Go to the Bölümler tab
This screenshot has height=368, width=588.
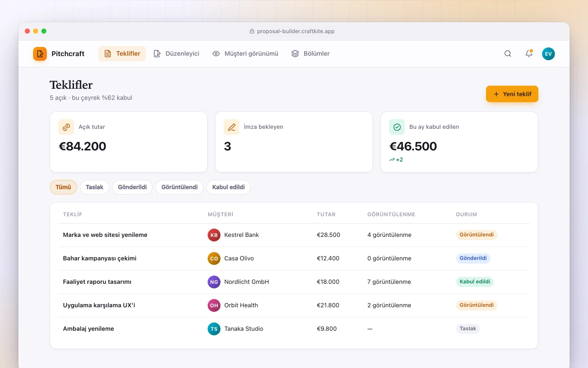(x=311, y=54)
